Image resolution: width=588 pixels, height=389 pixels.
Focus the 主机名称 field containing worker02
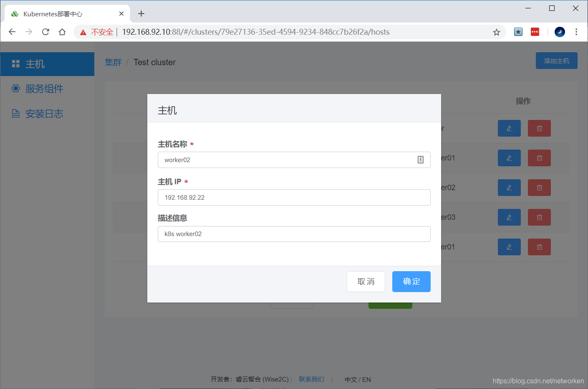coord(294,160)
